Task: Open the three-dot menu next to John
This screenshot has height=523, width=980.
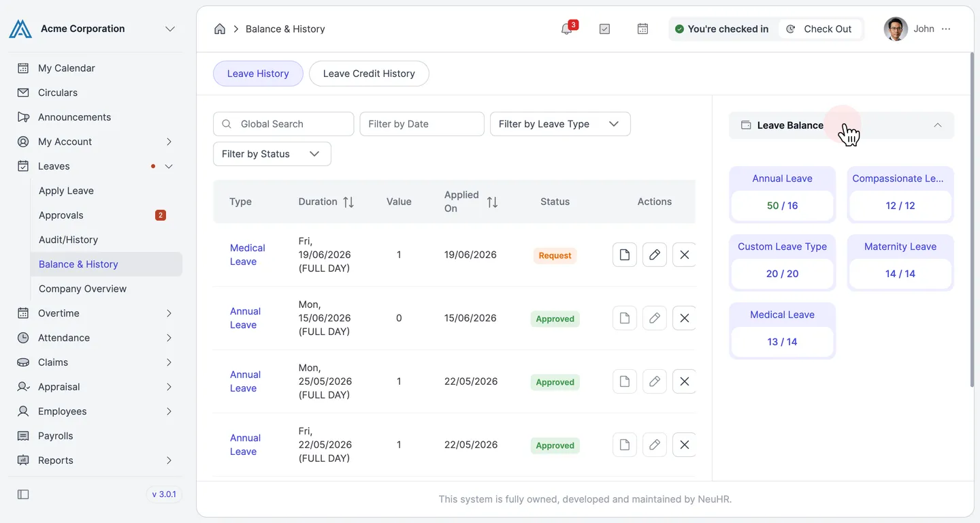Action: click(x=946, y=29)
